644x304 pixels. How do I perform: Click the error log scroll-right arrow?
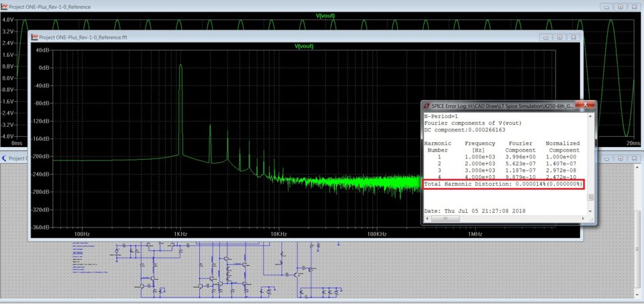pos(584,219)
